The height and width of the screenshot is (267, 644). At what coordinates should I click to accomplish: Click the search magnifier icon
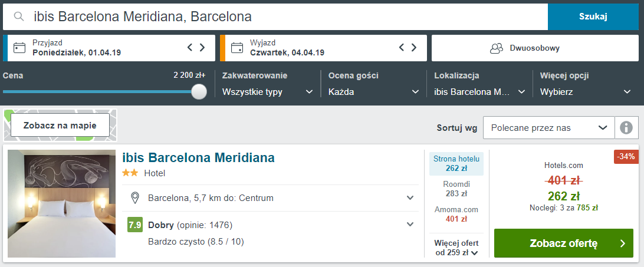[19, 17]
